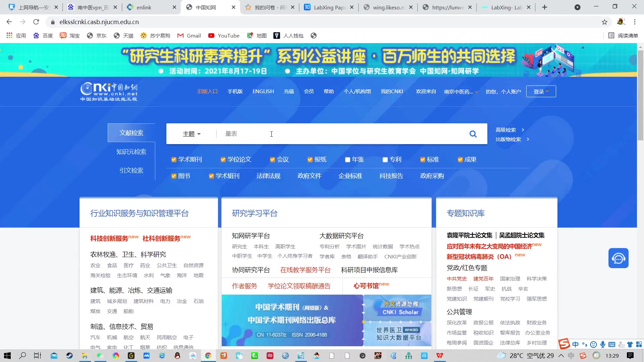Viewport: 644px width, 362px height.
Task: Open the 阅读清单 reading list
Action: pos(623,36)
